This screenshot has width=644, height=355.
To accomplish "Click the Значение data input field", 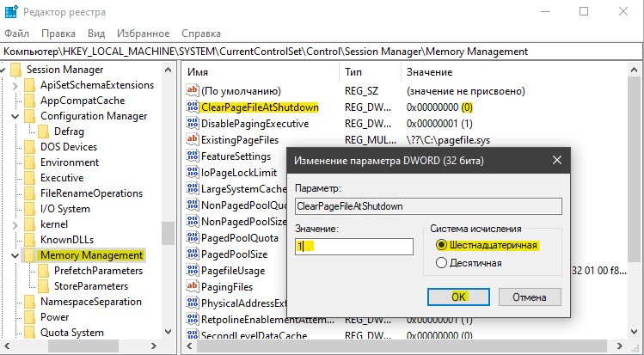I will point(354,247).
